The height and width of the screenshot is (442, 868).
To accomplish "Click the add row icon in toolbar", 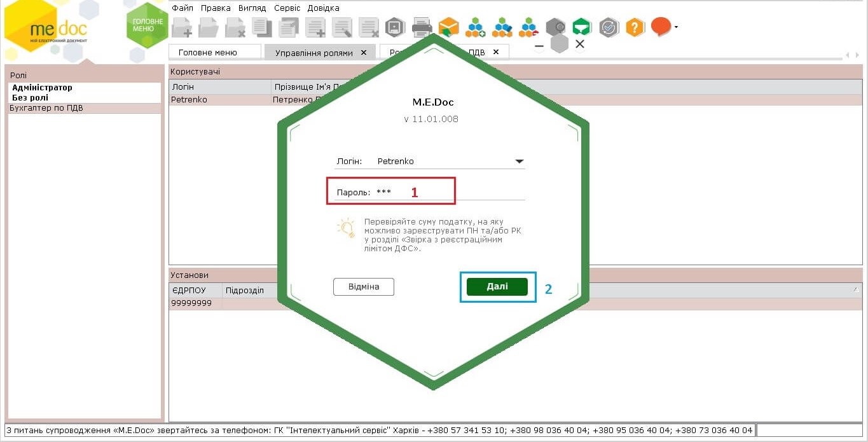I will [x=315, y=27].
